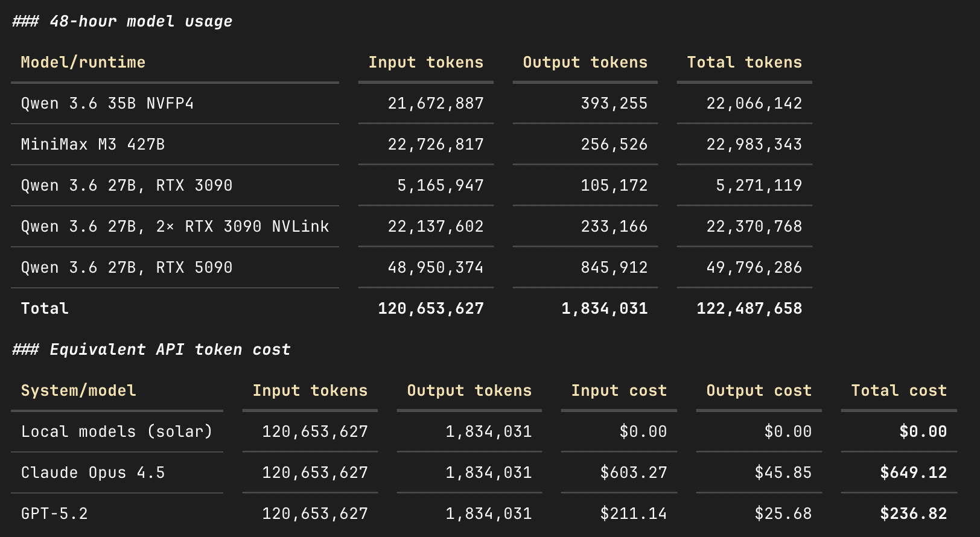The image size is (980, 537).
Task: Click output token value 845,912
Action: click(614, 267)
